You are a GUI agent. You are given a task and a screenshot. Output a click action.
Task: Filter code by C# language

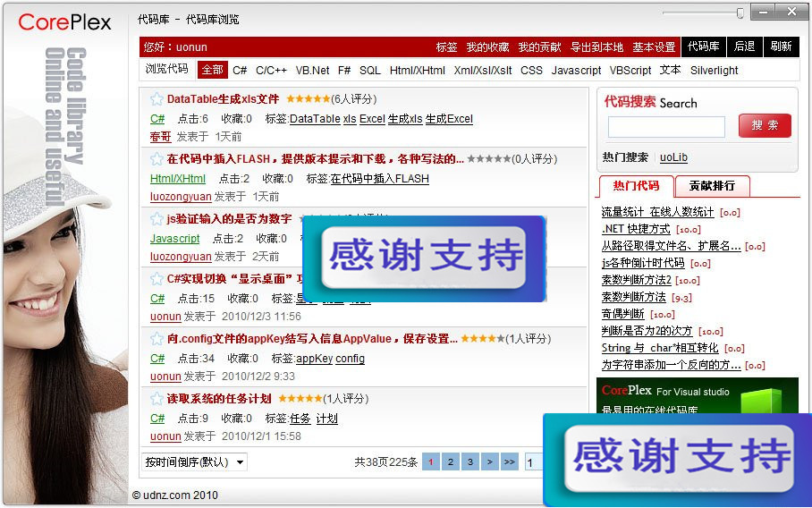[240, 71]
